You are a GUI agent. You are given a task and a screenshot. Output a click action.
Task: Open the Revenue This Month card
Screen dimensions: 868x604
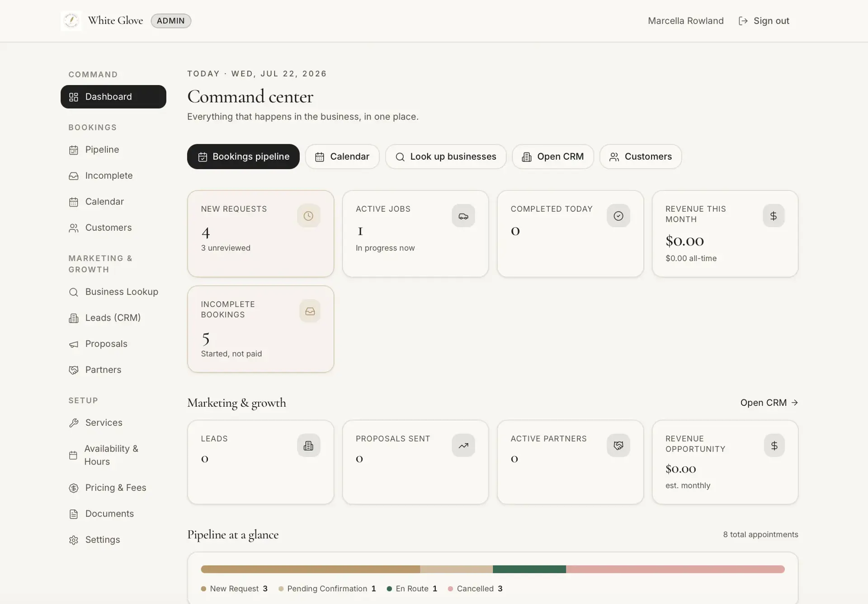tap(725, 233)
